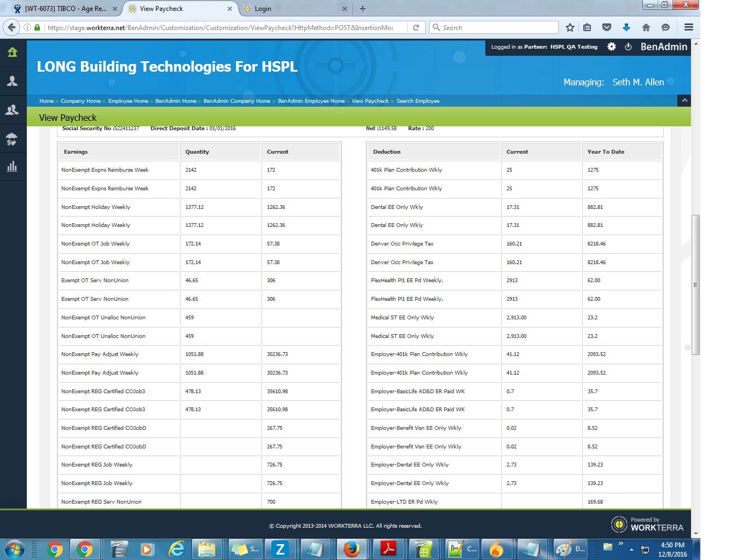743x560 pixels.
Task: Reload the page with refresh icon
Action: pyautogui.click(x=416, y=27)
